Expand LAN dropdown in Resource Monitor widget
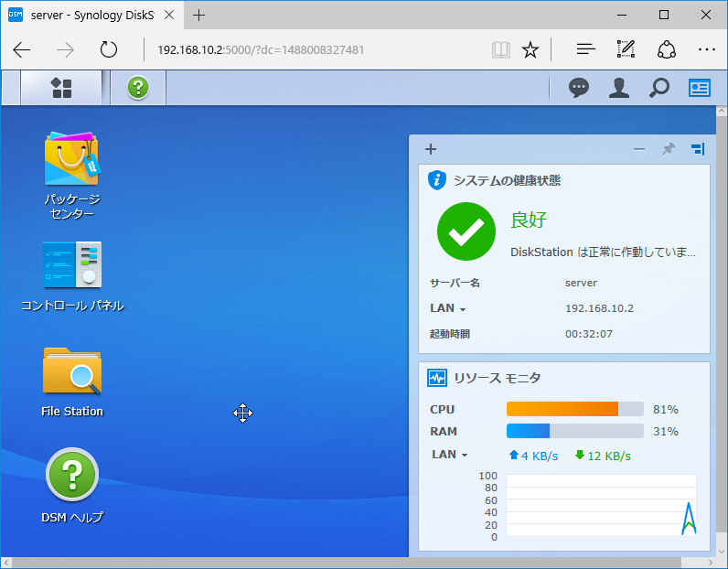The width and height of the screenshot is (728, 569). [x=449, y=455]
